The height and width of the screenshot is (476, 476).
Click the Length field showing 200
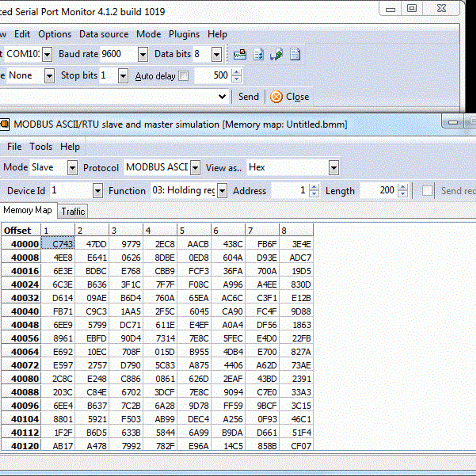[x=379, y=190]
